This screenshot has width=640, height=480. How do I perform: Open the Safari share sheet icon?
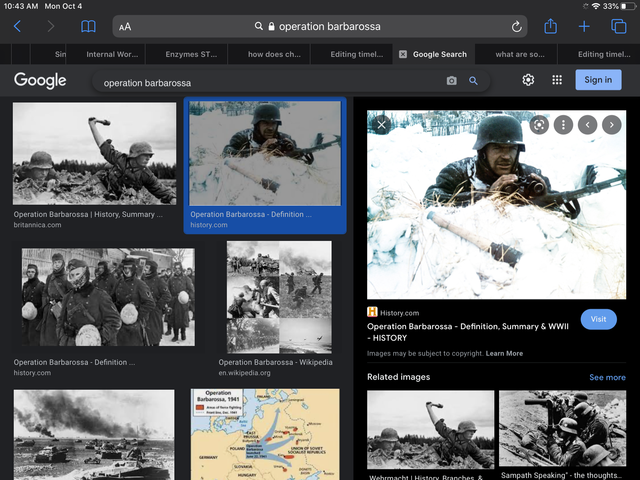click(x=551, y=26)
